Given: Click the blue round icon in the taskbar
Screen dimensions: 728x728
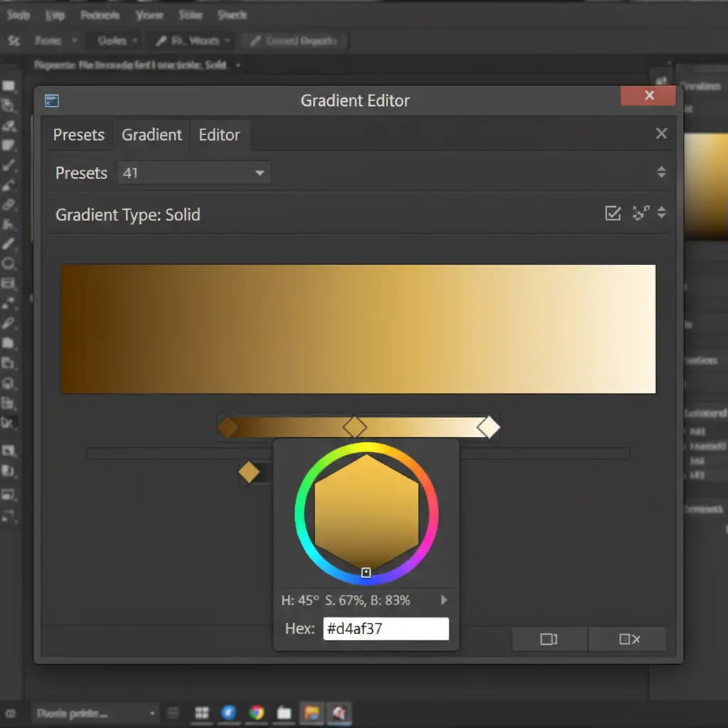Looking at the screenshot, I should [229, 713].
